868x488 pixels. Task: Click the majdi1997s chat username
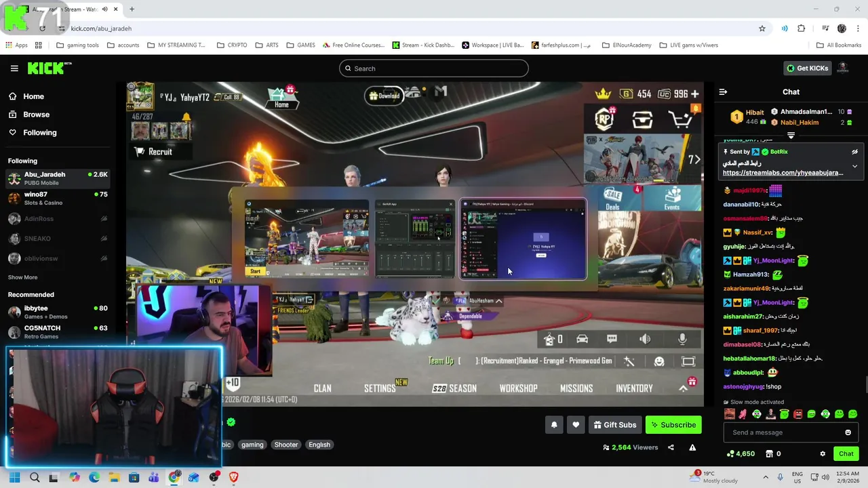(x=749, y=191)
